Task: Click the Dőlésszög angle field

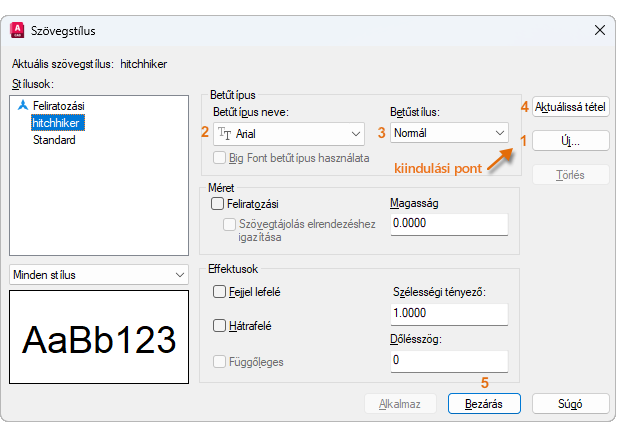Action: (448, 359)
